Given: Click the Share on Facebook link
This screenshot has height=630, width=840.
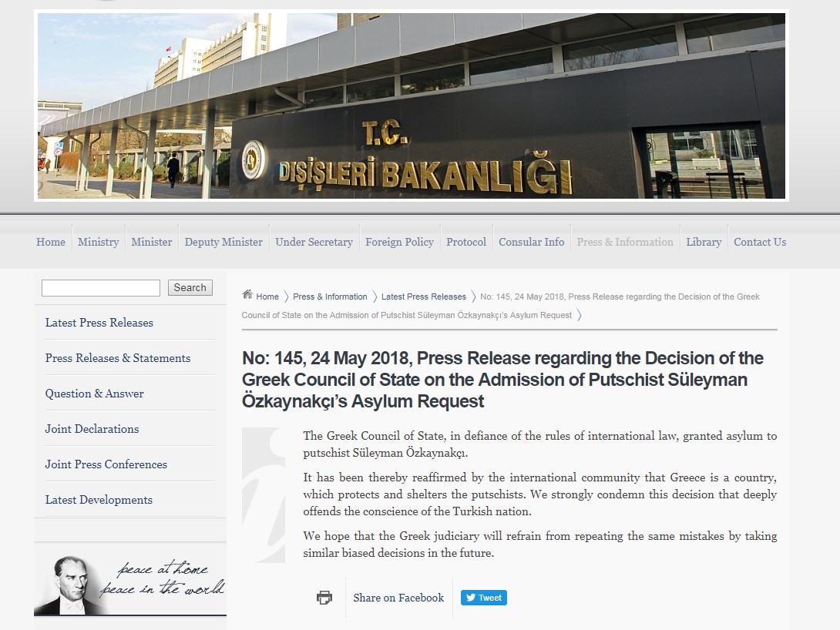Looking at the screenshot, I should (x=398, y=598).
